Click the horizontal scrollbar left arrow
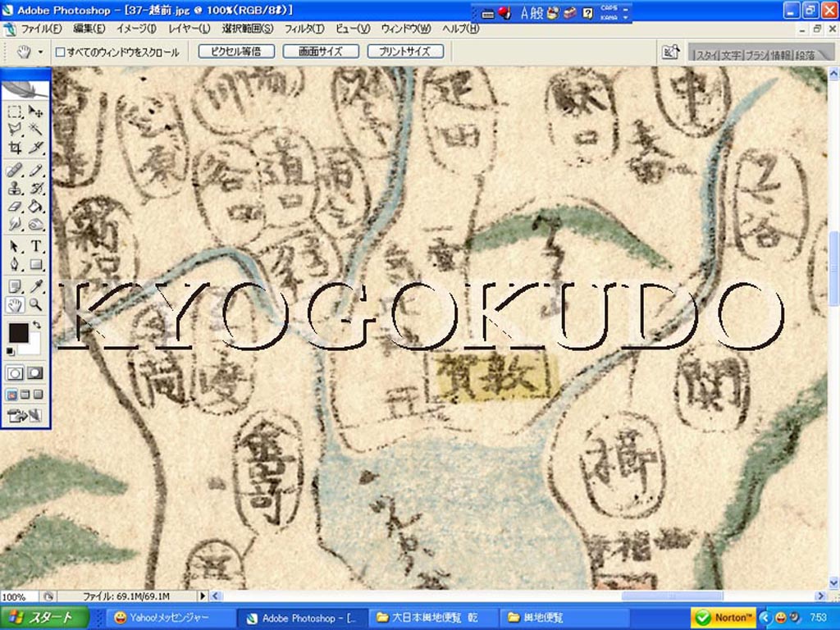The height and width of the screenshot is (630, 840). point(216,596)
